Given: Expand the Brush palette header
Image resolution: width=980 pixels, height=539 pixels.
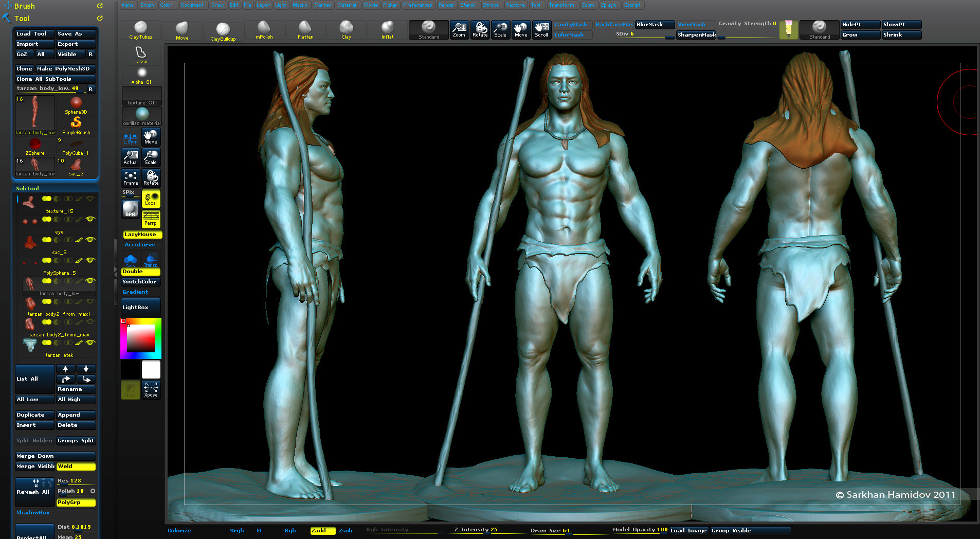Looking at the screenshot, I should (x=24, y=6).
